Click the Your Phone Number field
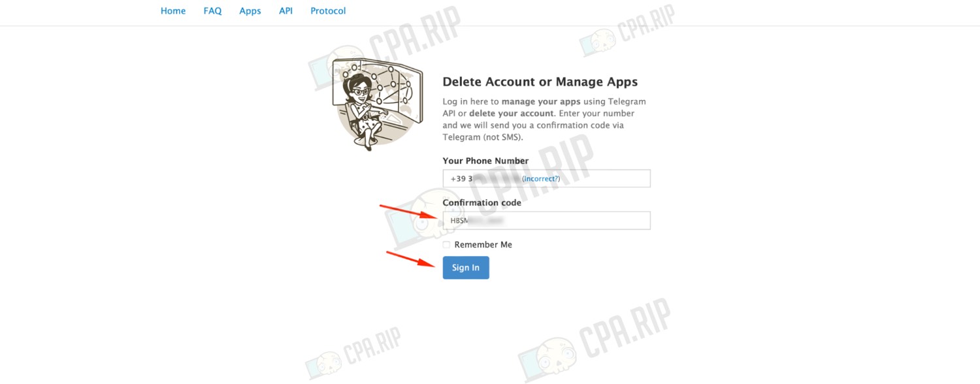This screenshot has height=384, width=980. pos(546,178)
